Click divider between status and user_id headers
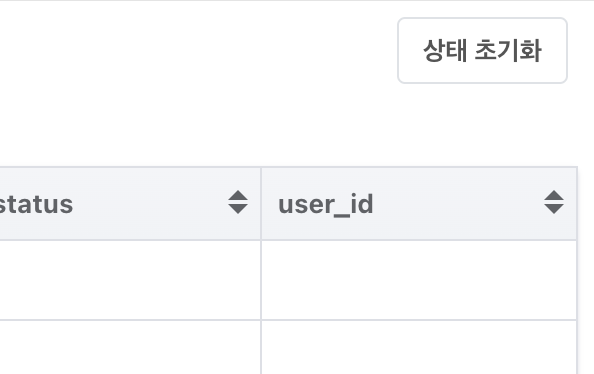This screenshot has width=594, height=374. [261, 203]
